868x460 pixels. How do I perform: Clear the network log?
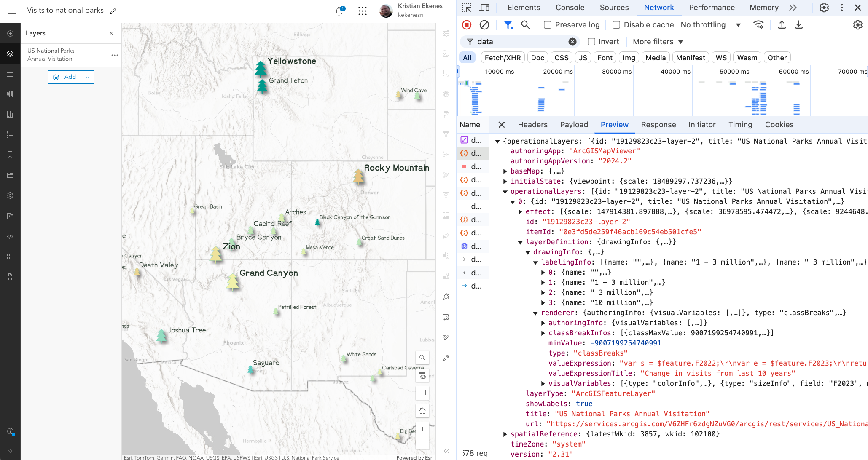[484, 25]
